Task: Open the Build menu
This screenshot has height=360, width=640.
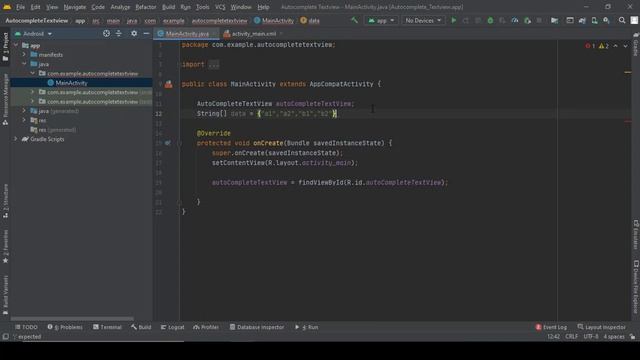Action: (x=168, y=7)
